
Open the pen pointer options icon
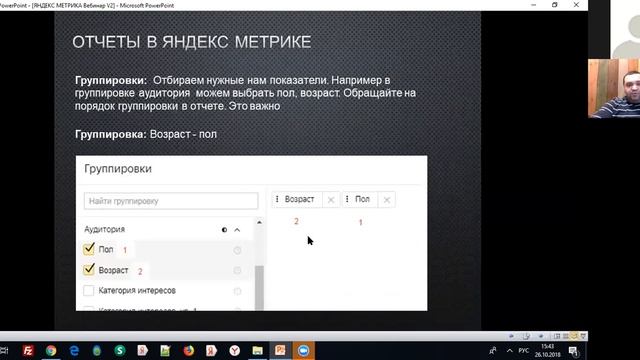pos(526,336)
